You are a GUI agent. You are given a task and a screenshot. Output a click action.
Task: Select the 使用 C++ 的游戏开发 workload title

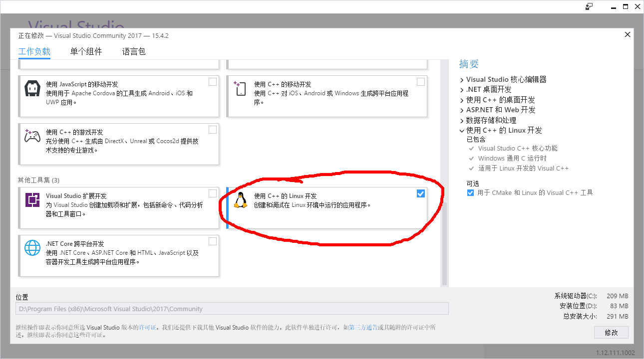pyautogui.click(x=74, y=132)
